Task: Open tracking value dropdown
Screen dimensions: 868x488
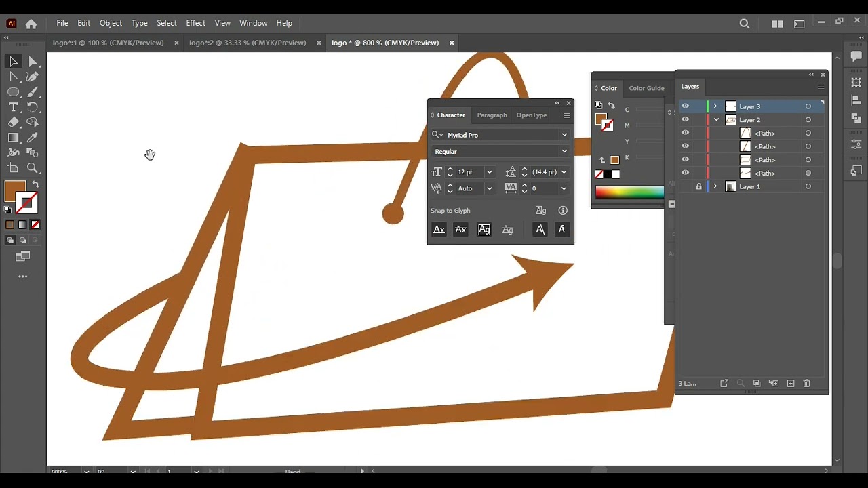Action: (564, 188)
